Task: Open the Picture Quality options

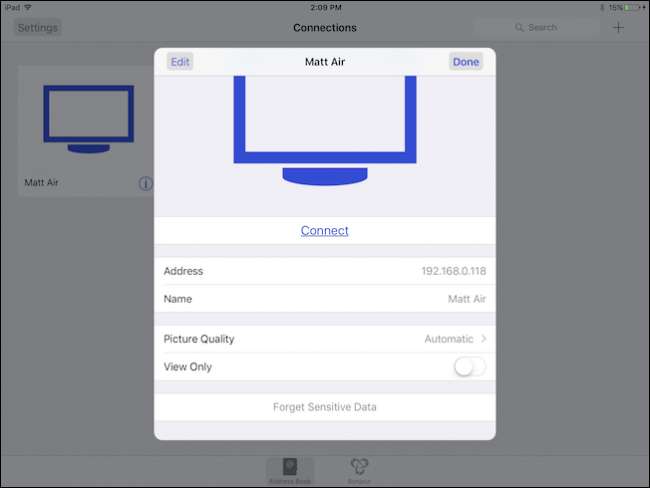Action: coord(325,339)
